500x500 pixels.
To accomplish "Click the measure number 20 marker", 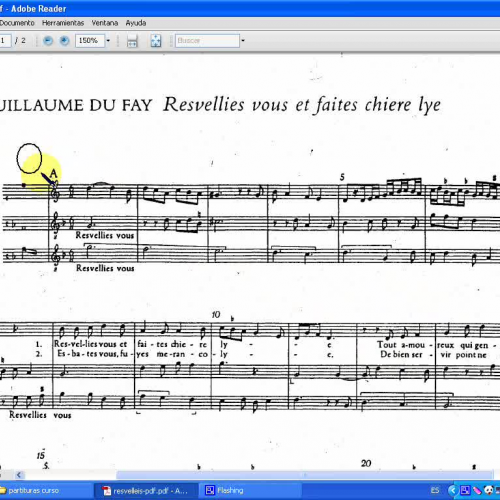I will pos(366,463).
